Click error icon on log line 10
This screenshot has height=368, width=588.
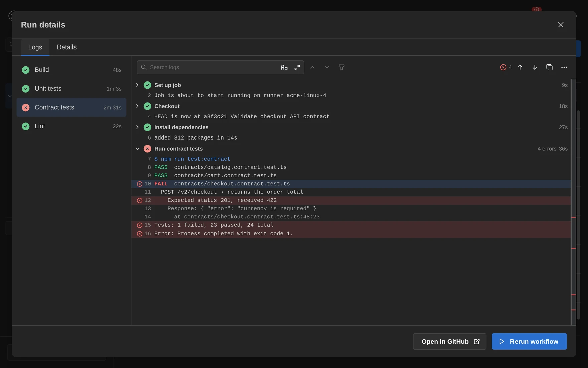(140, 184)
